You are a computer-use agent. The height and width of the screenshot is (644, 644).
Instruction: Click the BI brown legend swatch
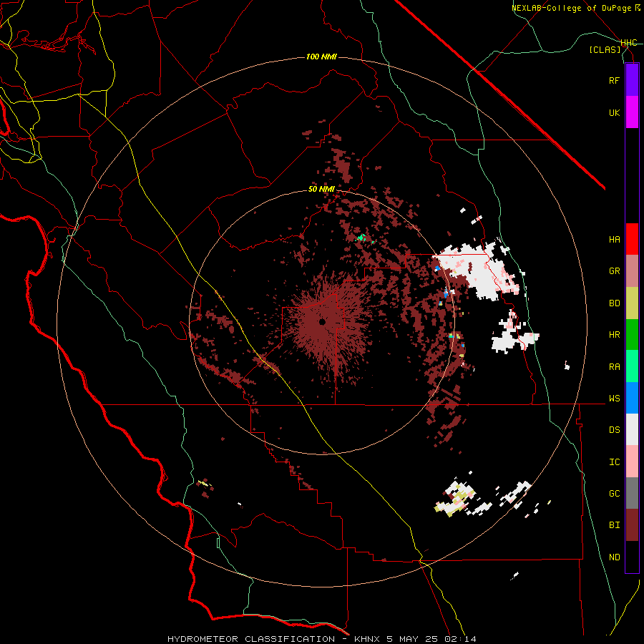(632, 525)
